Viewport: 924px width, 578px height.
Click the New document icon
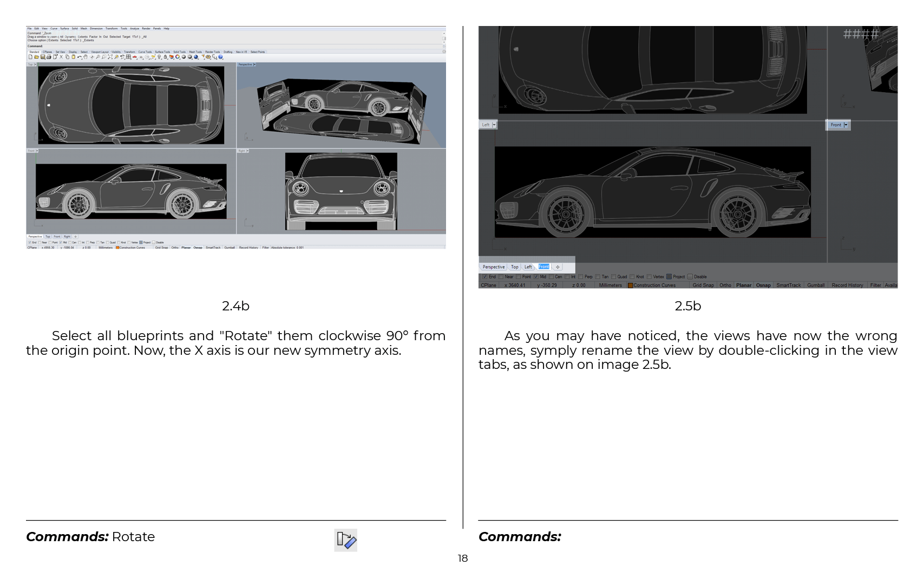tap(30, 57)
